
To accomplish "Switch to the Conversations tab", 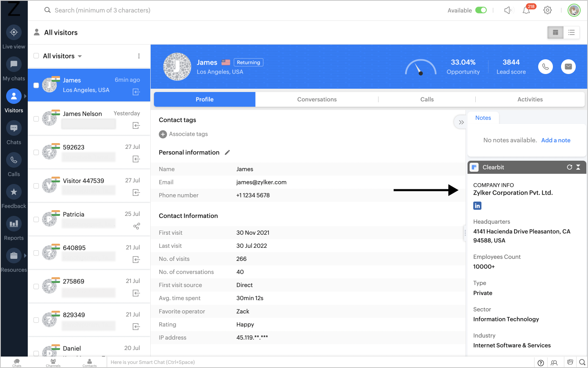I will click(317, 99).
